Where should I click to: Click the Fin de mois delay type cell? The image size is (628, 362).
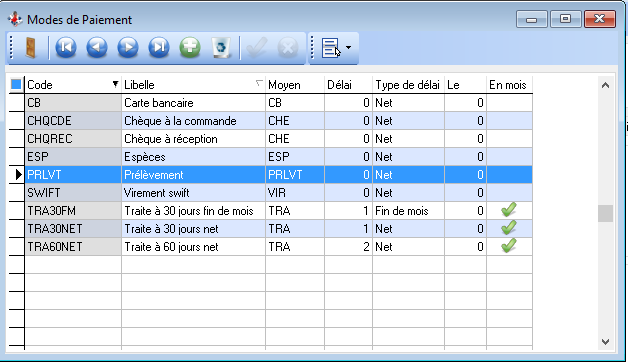[x=409, y=211]
